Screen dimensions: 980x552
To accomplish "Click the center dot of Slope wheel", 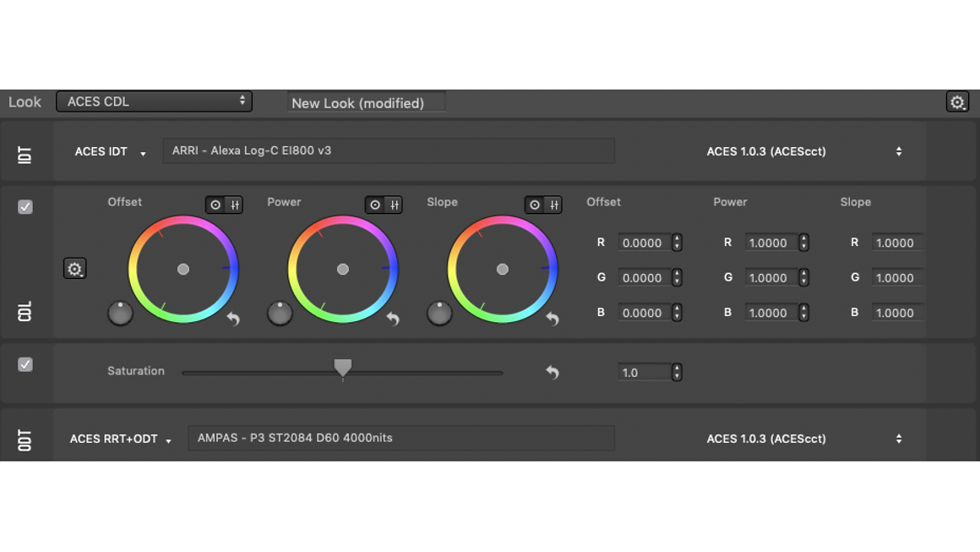I will pyautogui.click(x=503, y=269).
